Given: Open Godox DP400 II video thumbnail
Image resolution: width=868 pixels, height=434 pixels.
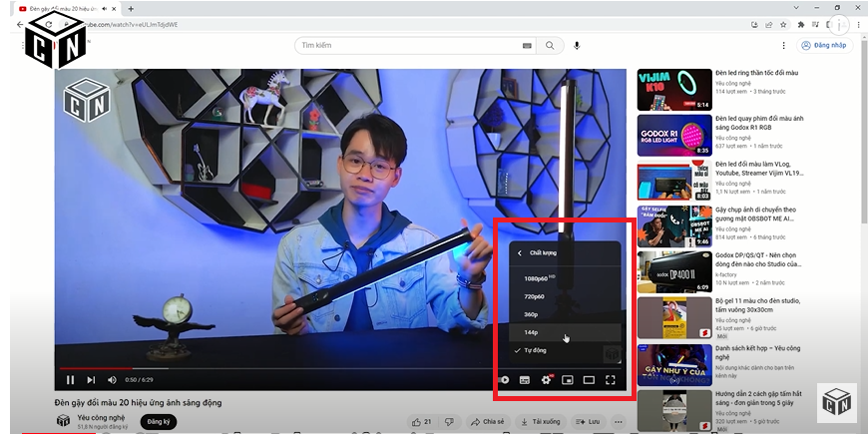Looking at the screenshot, I should (x=674, y=271).
